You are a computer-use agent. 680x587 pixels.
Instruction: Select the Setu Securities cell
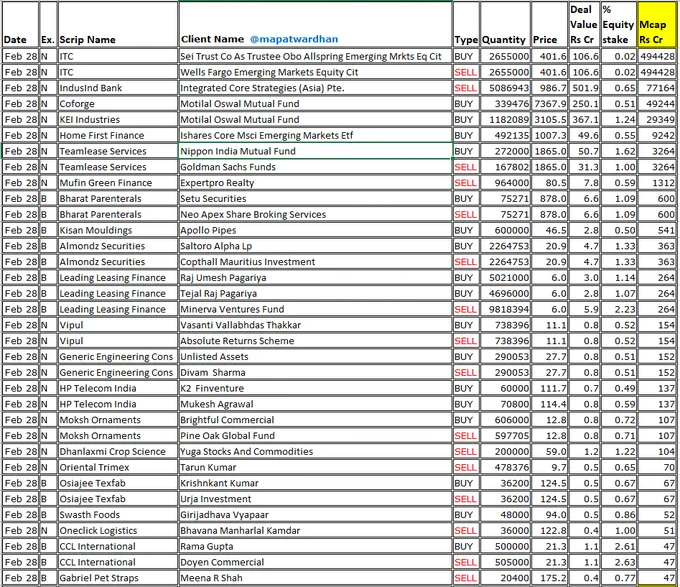[x=315, y=199]
